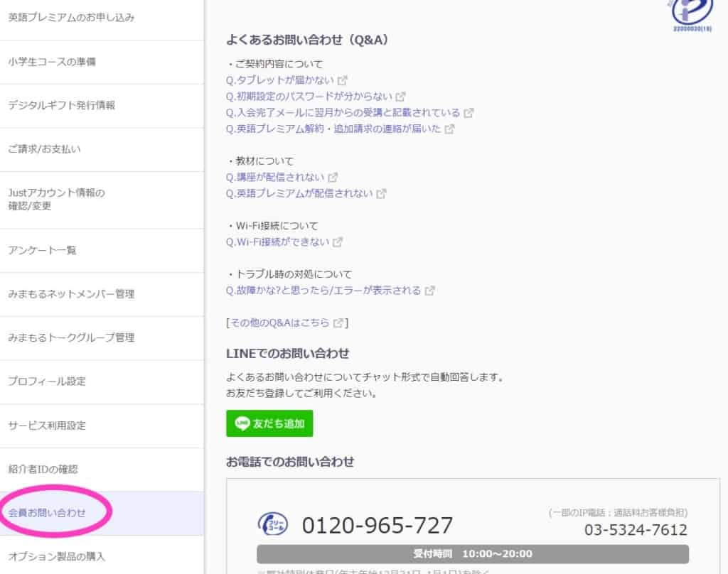
Task: Open 英語プレミアムが配信されない FAQ link
Action: point(299,193)
